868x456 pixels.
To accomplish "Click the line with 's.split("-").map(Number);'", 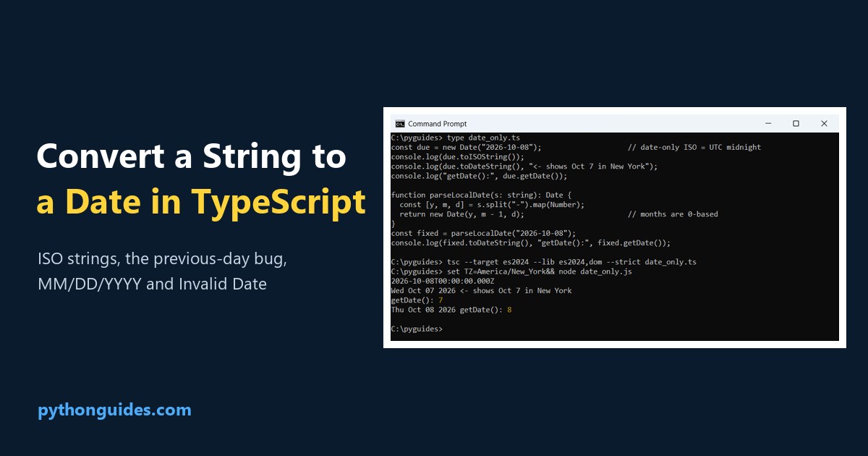I will [492, 205].
